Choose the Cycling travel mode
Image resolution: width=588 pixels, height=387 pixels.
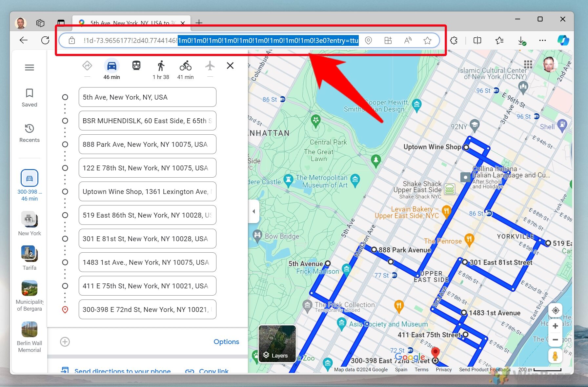click(185, 66)
